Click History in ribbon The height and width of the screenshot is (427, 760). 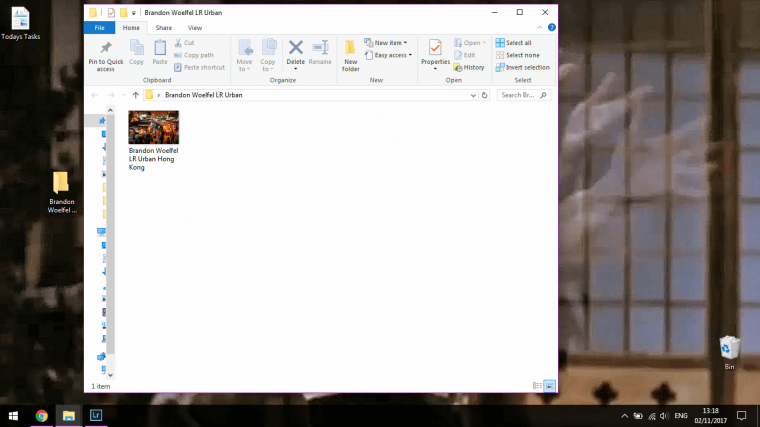[x=469, y=67]
